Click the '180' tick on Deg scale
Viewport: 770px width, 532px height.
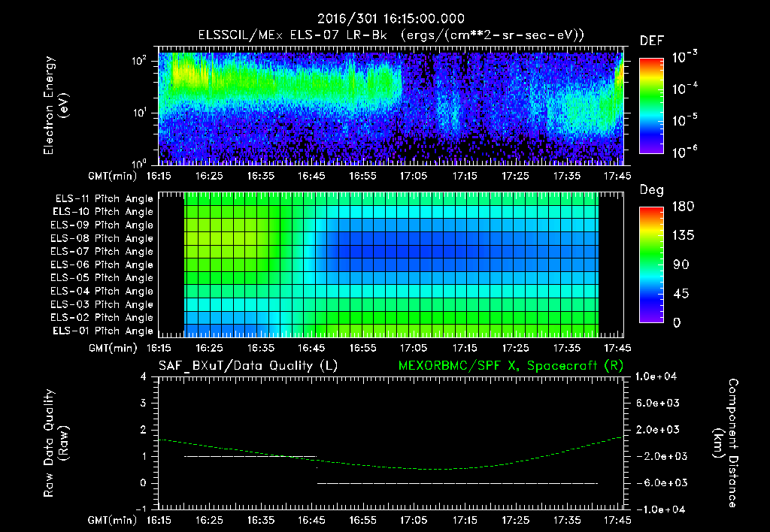coord(683,207)
